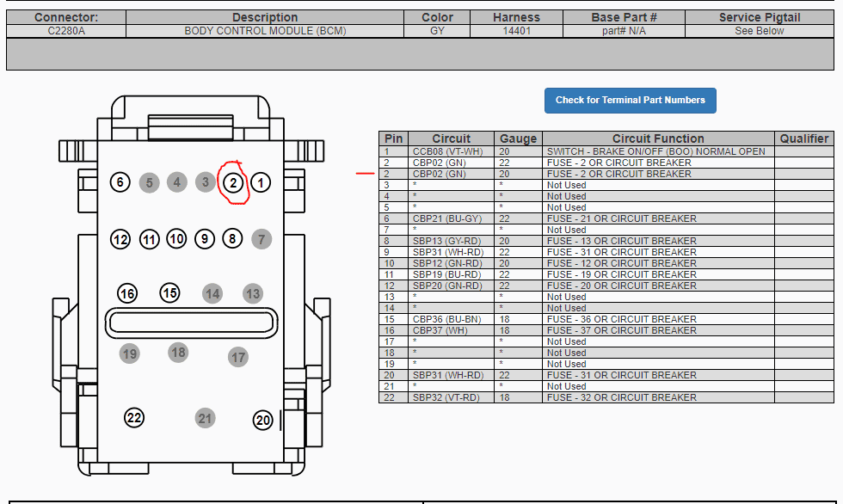The image size is (843, 504).
Task: Click circuit cell CBP21 (BU-GY)
Action: pos(451,218)
